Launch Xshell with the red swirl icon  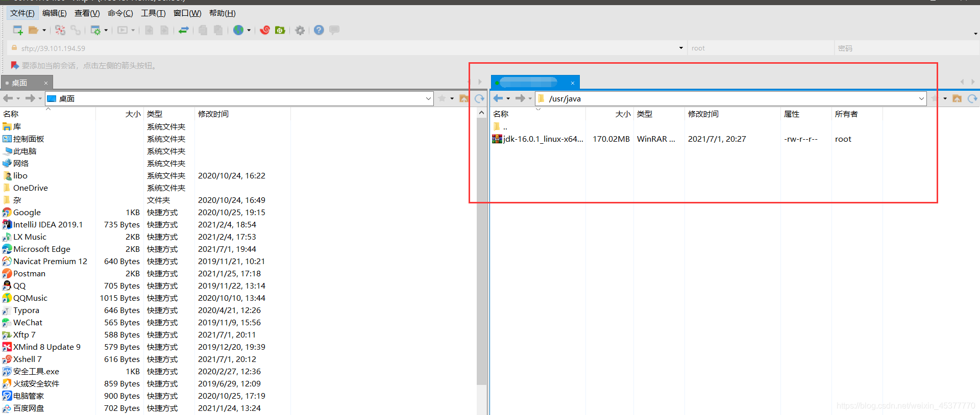click(265, 30)
